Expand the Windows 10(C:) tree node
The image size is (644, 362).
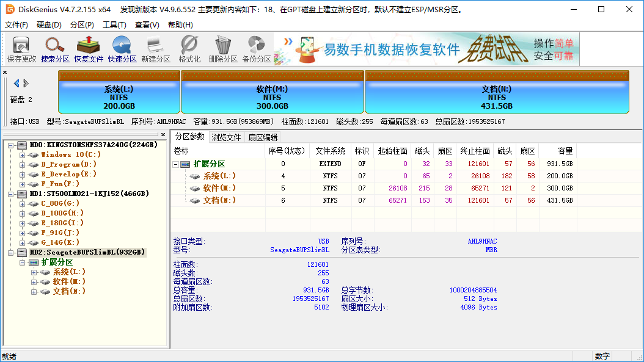[x=22, y=155]
